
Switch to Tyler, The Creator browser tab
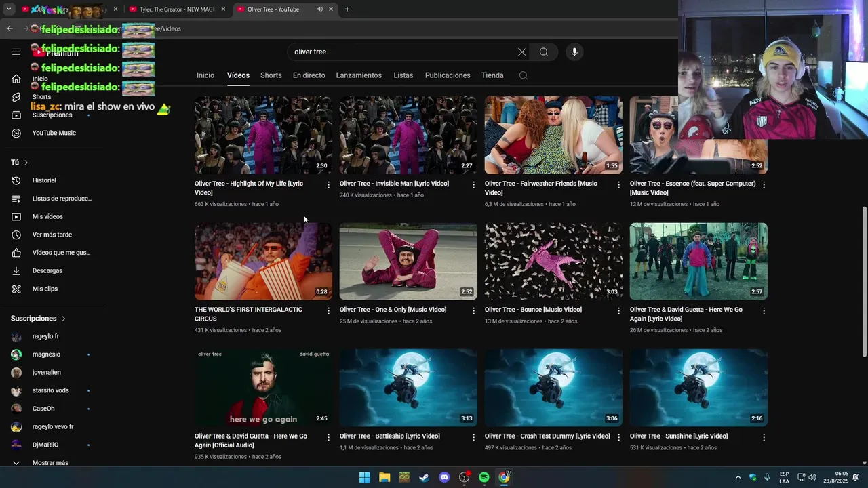tap(178, 9)
